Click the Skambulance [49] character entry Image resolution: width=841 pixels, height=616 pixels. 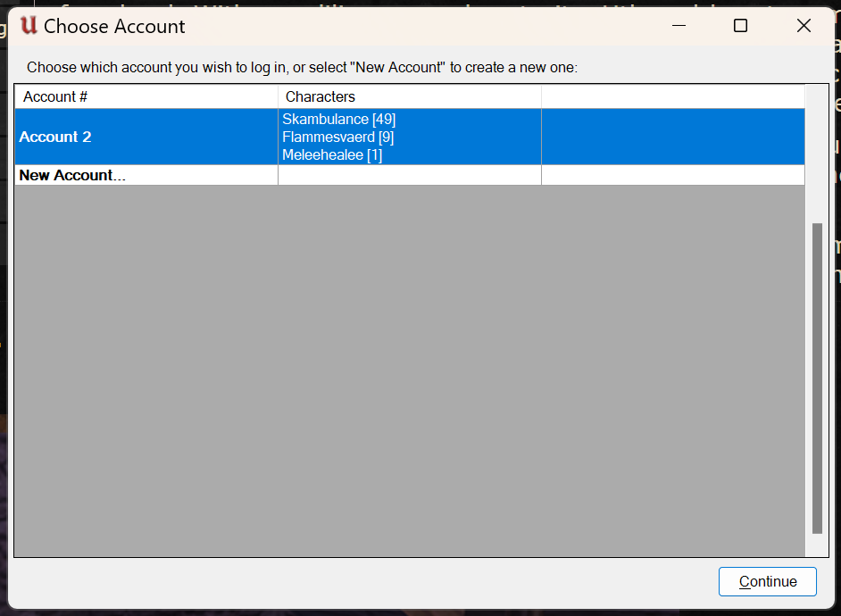[x=338, y=119]
